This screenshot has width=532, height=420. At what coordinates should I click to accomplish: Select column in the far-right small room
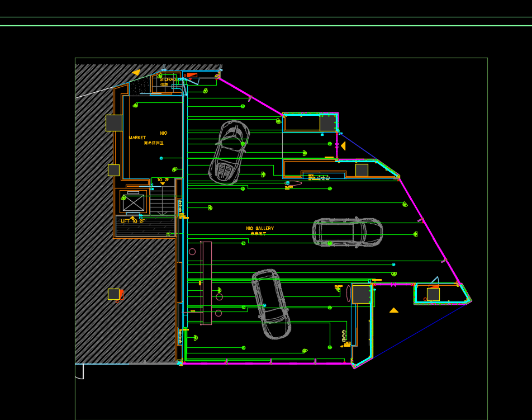(x=433, y=294)
